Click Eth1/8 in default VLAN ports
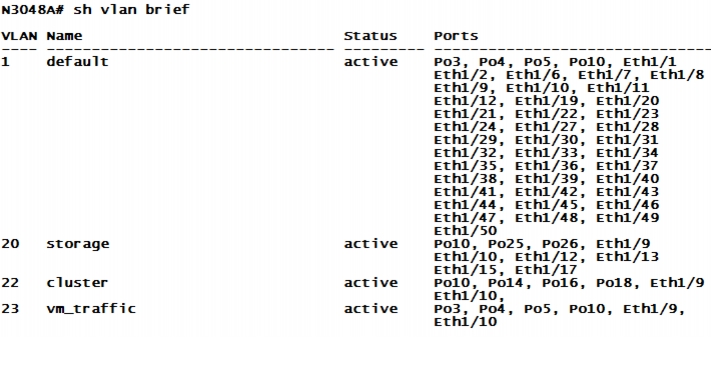This screenshot has height=368, width=711. point(677,75)
